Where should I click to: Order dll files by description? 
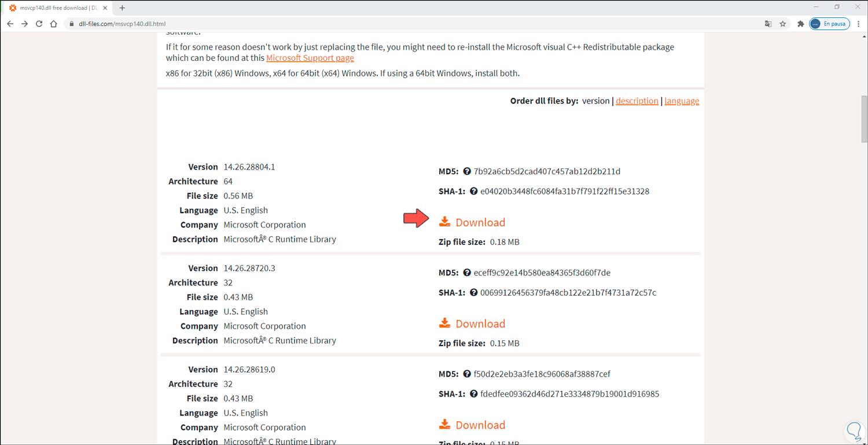coord(637,101)
